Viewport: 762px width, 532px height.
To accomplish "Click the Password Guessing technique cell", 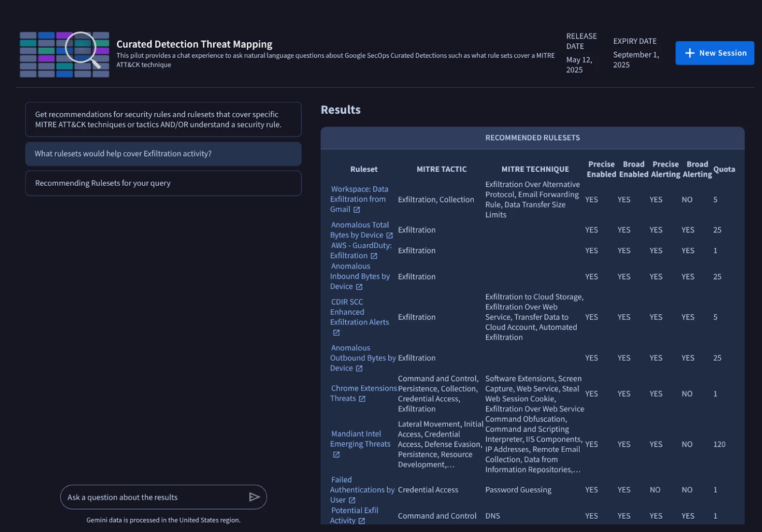I will pos(518,490).
